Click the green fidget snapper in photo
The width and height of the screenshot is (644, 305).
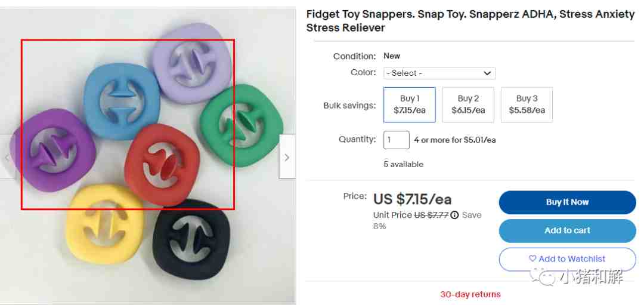242,125
